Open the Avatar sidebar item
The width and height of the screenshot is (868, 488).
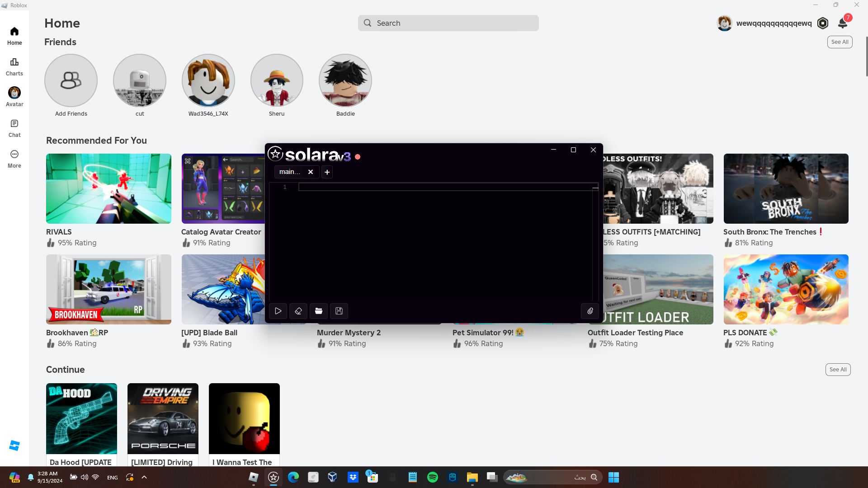point(14,97)
